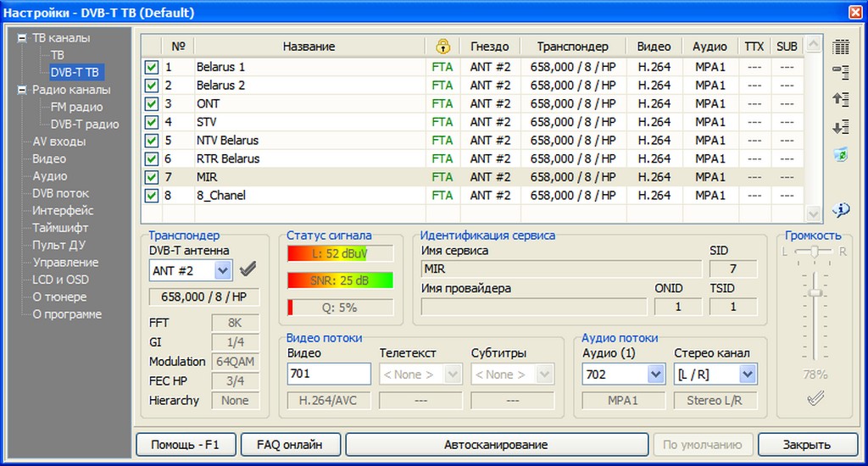The height and width of the screenshot is (466, 868).
Task: Click the checkmark icon next to ANT #2
Action: tap(248, 270)
